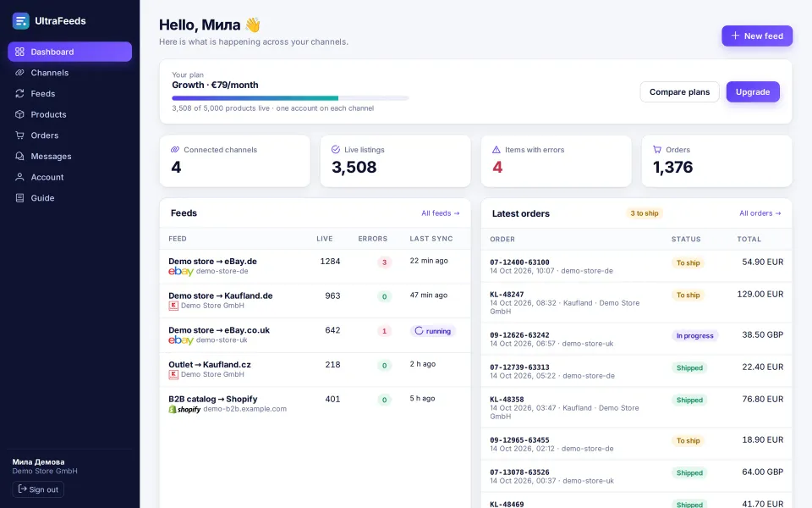Click the plan usage progress bar
Viewport: 812px width, 508px height.
click(x=290, y=98)
